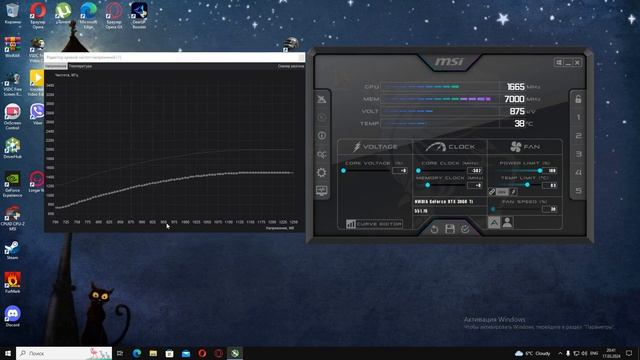Select profile slot 2 in Afterburner
Image resolution: width=640 pixels, height=360 pixels.
point(578,136)
